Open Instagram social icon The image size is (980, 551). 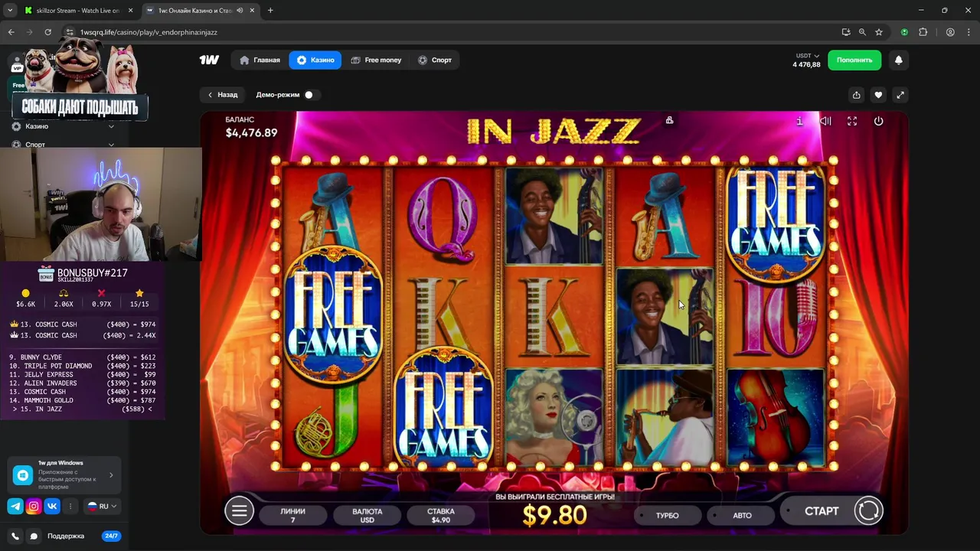34,506
